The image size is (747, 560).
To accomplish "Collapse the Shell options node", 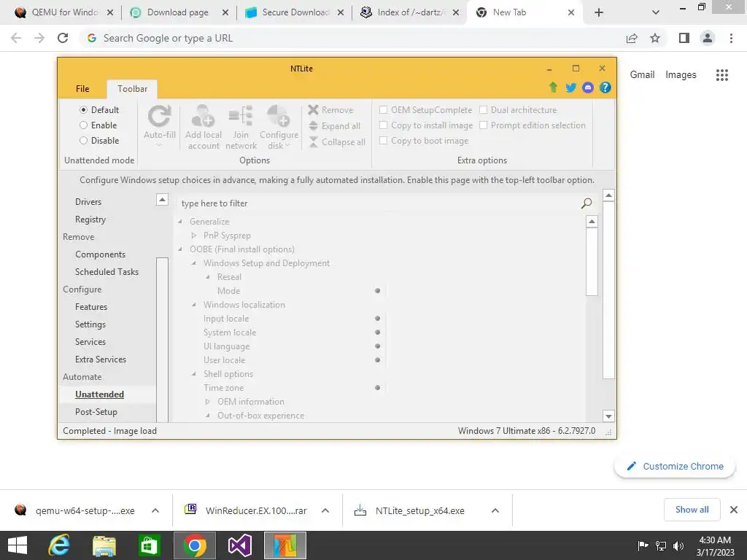I will click(194, 374).
